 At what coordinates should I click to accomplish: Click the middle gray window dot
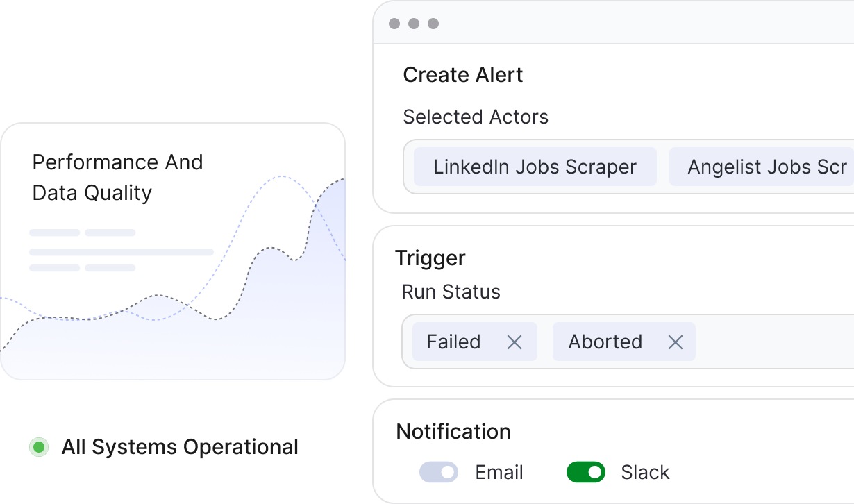(x=414, y=24)
